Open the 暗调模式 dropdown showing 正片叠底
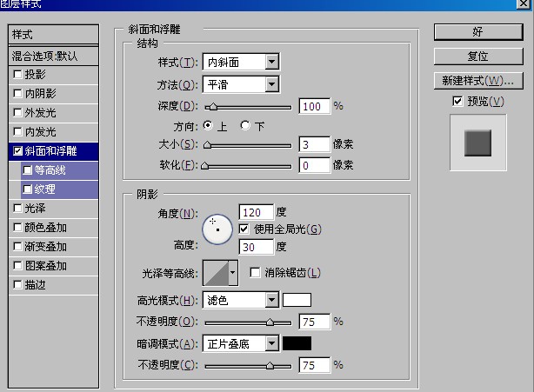The height and width of the screenshot is (392, 534). tap(241, 343)
